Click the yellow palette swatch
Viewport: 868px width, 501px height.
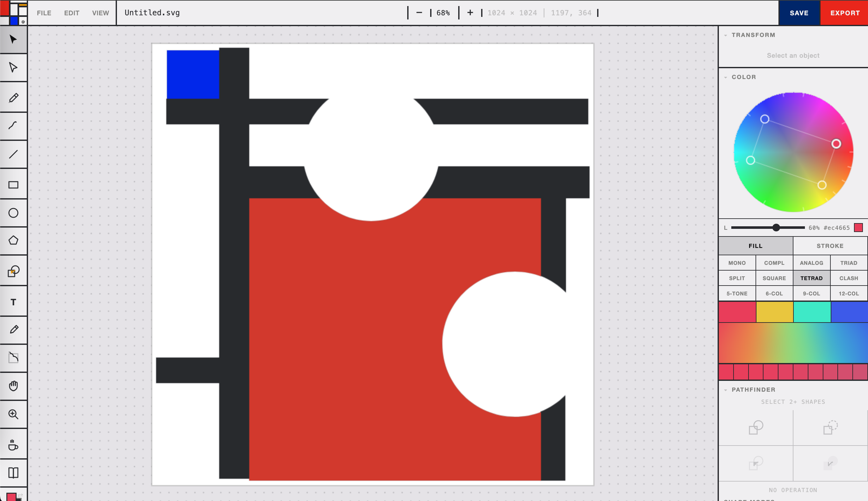(774, 312)
